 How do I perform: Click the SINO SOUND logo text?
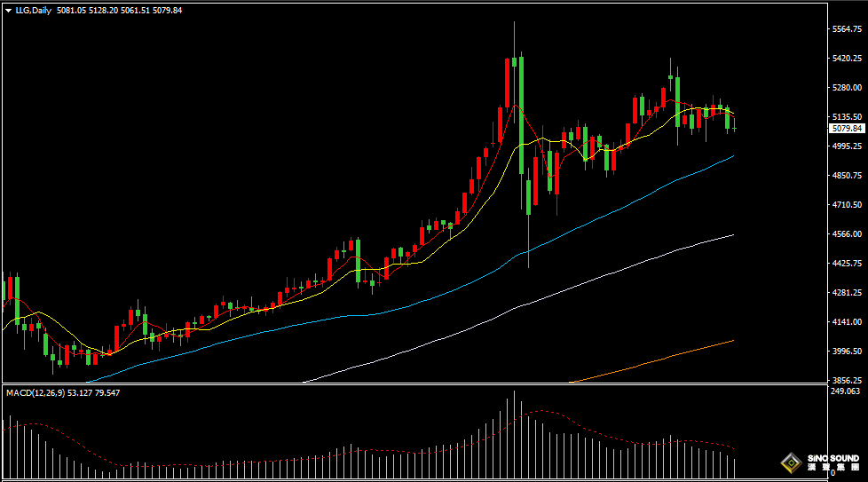click(832, 460)
